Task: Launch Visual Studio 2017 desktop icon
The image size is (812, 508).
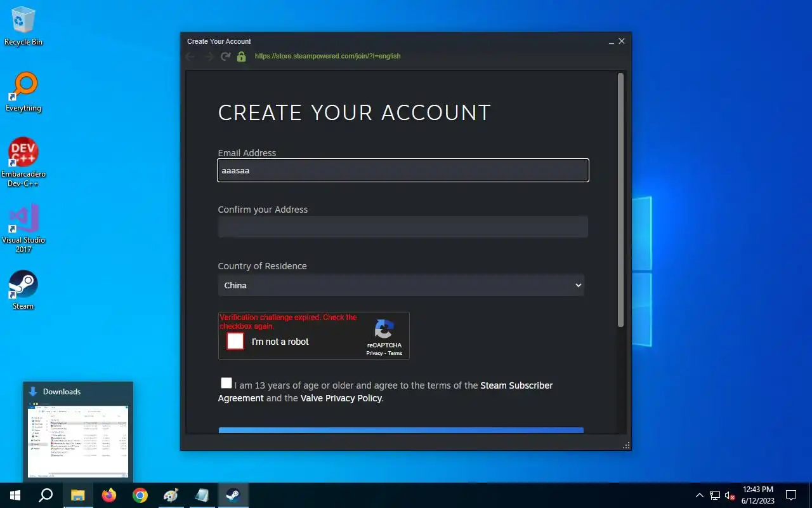Action: coord(23,229)
